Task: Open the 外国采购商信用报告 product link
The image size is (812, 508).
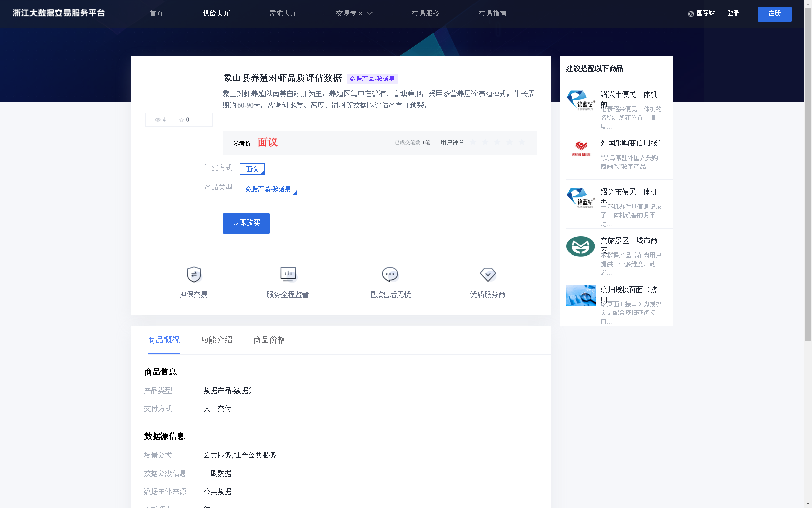Action: (x=632, y=143)
